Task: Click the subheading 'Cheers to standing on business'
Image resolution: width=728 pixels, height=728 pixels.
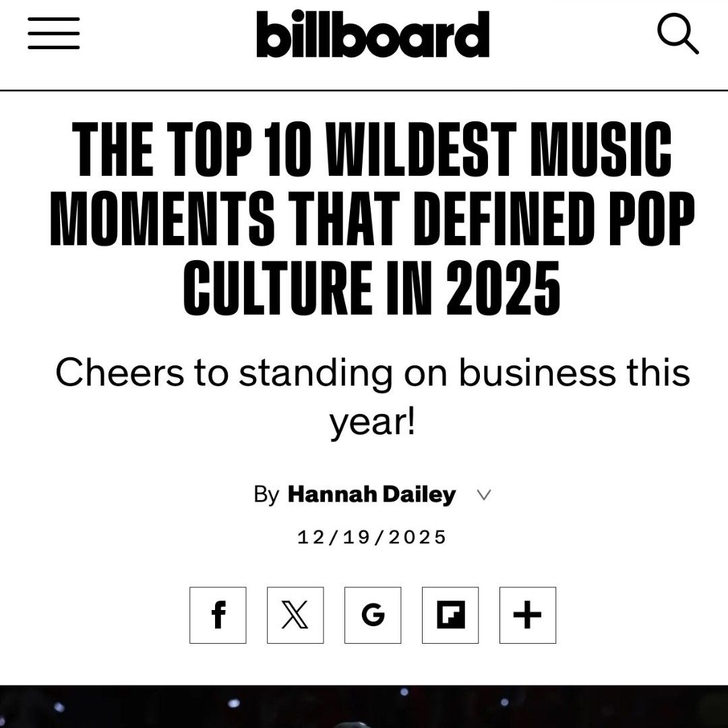Action: [x=372, y=373]
